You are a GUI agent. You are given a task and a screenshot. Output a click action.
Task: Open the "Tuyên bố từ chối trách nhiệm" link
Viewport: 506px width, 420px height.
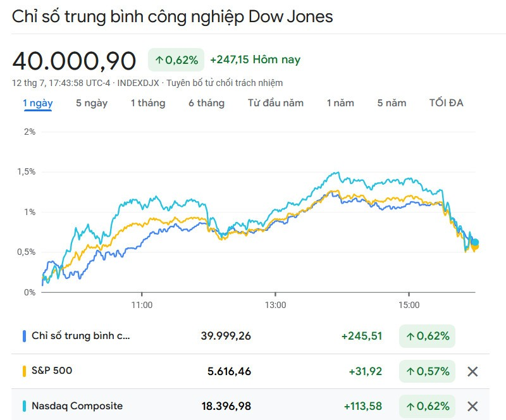[226, 83]
